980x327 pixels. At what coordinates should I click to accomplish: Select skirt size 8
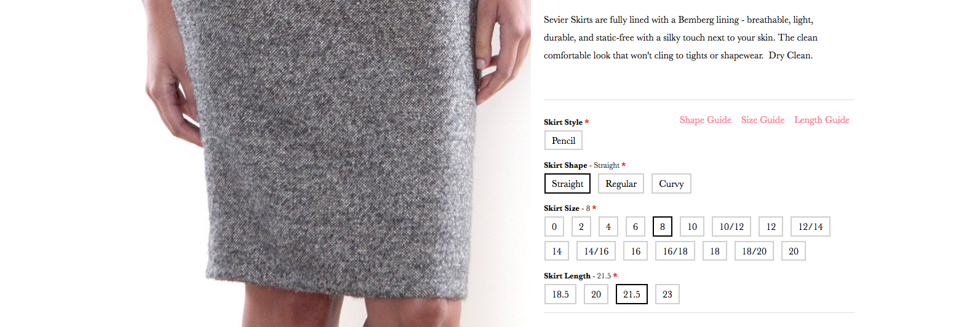pyautogui.click(x=663, y=226)
